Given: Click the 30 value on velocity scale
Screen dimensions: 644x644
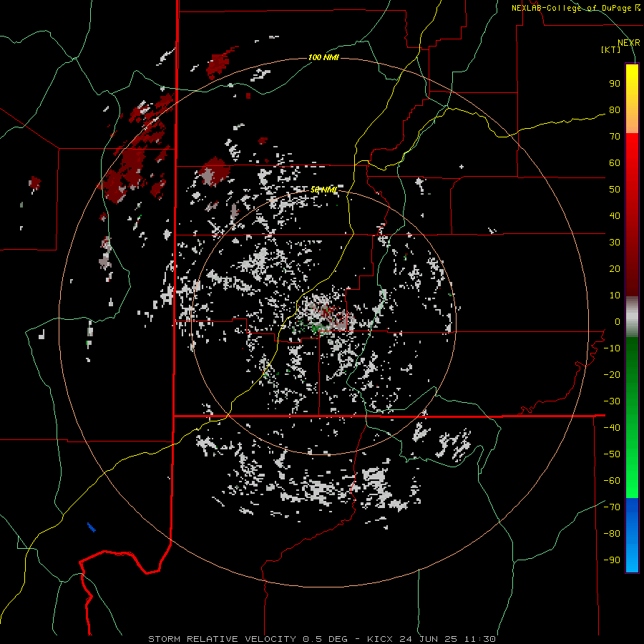Looking at the screenshot, I should (x=615, y=243).
